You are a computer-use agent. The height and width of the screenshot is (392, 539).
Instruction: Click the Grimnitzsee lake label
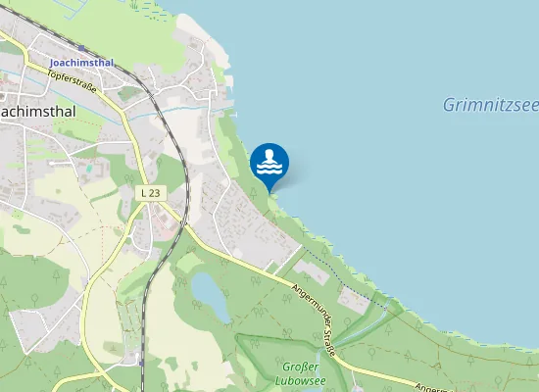491,105
